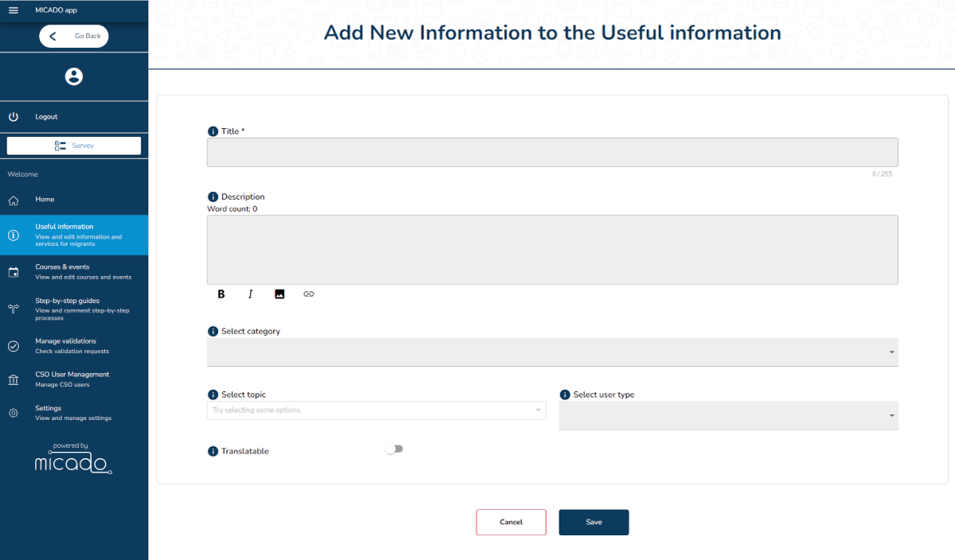The width and height of the screenshot is (955, 560).
Task: Open the hamburger menu icon
Action: 13,10
